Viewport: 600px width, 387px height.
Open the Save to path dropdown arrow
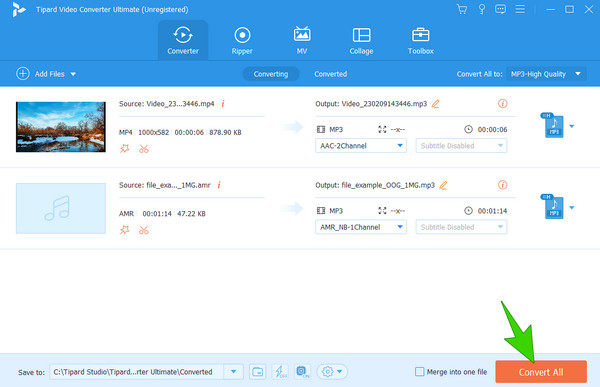233,372
